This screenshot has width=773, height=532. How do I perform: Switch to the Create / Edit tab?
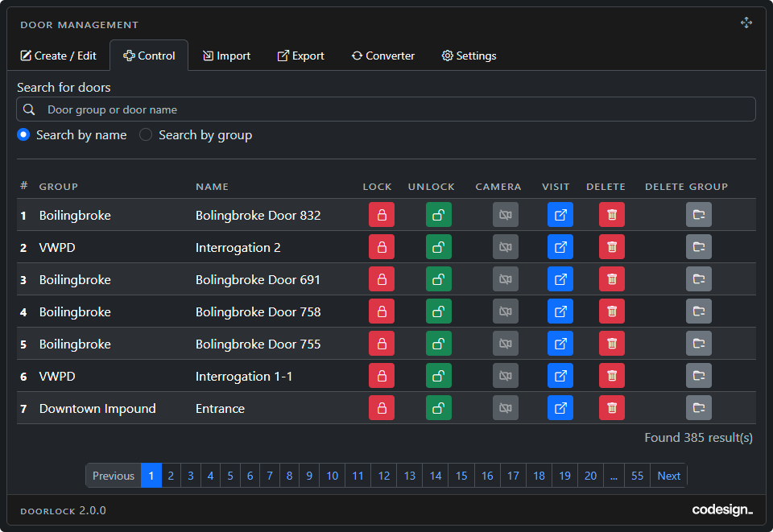[x=58, y=56]
